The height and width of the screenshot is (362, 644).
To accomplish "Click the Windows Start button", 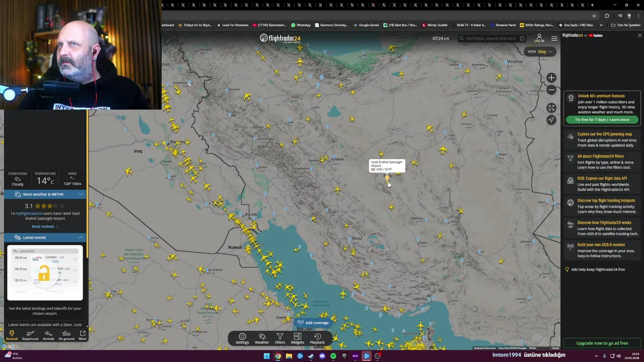I will [266, 356].
